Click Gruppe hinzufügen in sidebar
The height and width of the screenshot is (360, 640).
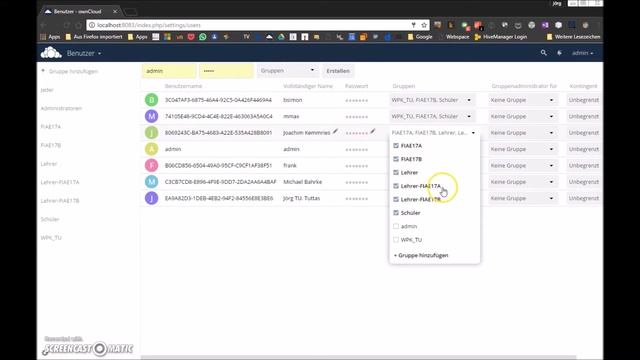69,71
